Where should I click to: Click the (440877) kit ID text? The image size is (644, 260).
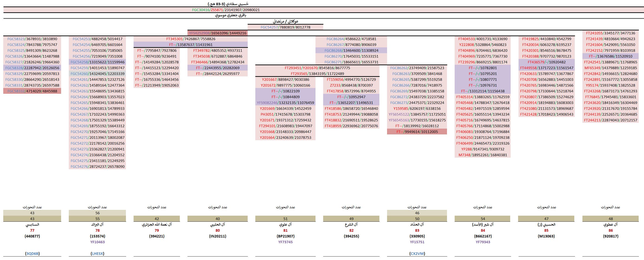pyautogui.click(x=32, y=236)
